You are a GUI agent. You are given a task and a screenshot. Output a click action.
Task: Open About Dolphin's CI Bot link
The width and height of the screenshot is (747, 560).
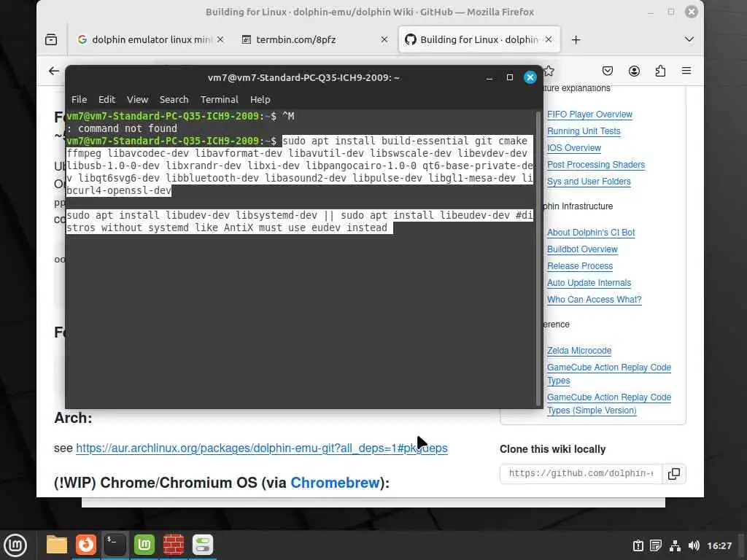click(x=591, y=233)
